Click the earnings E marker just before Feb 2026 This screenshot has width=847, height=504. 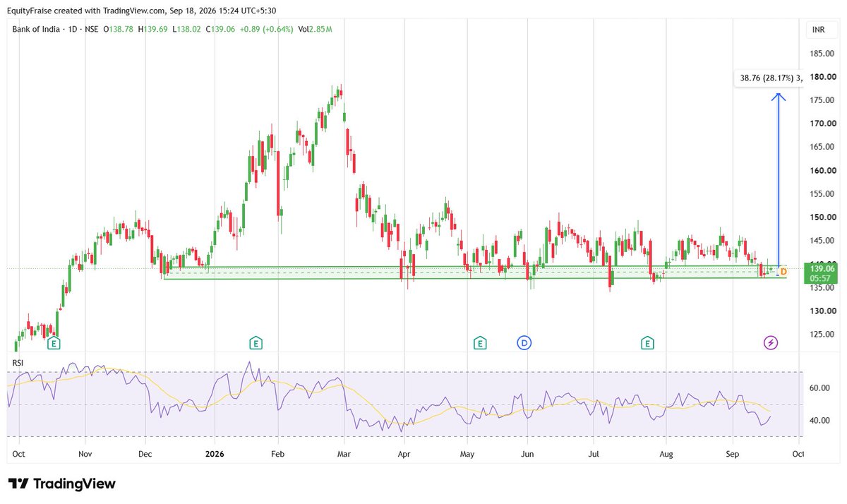(256, 343)
